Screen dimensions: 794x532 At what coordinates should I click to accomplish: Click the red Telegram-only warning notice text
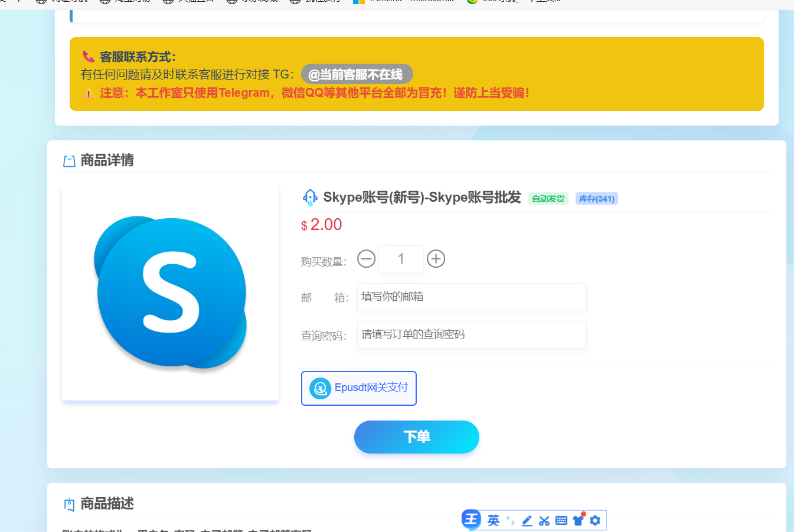click(x=315, y=93)
